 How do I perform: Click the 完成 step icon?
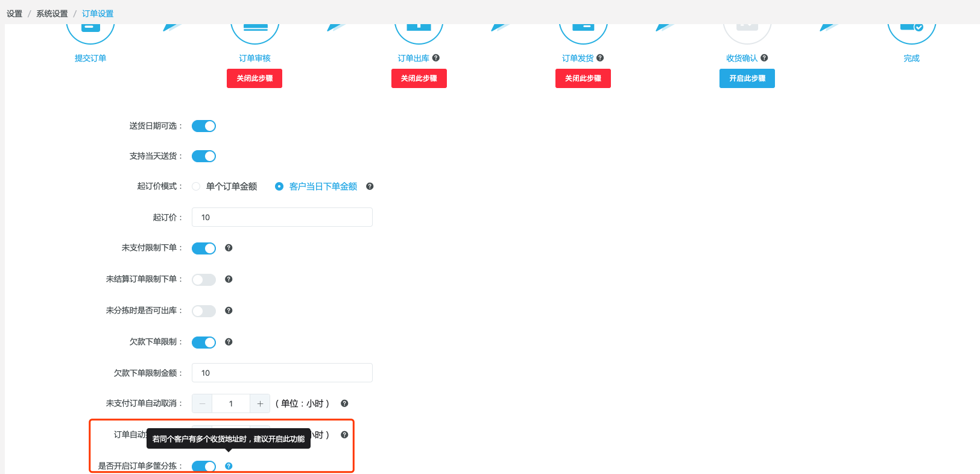pos(911,34)
